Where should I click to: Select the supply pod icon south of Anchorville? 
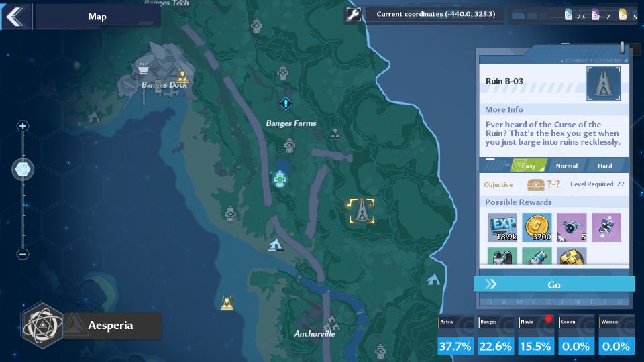click(x=380, y=351)
